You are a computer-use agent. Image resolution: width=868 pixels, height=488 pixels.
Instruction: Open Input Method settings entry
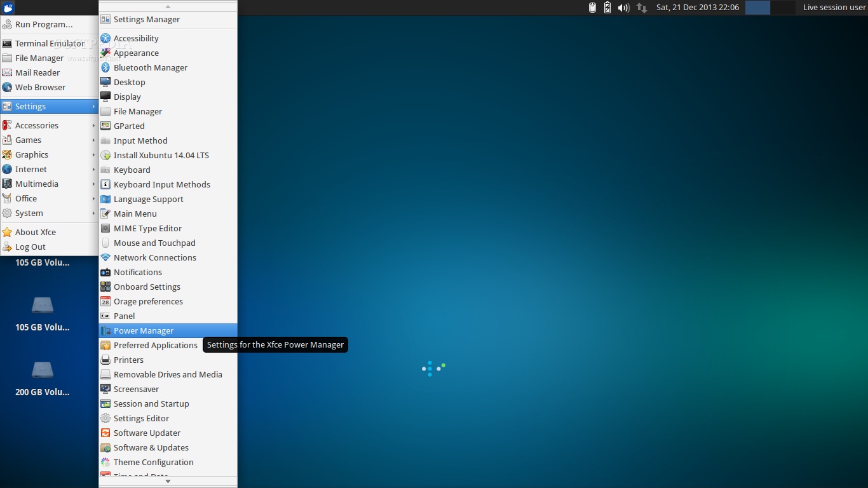coord(168,140)
